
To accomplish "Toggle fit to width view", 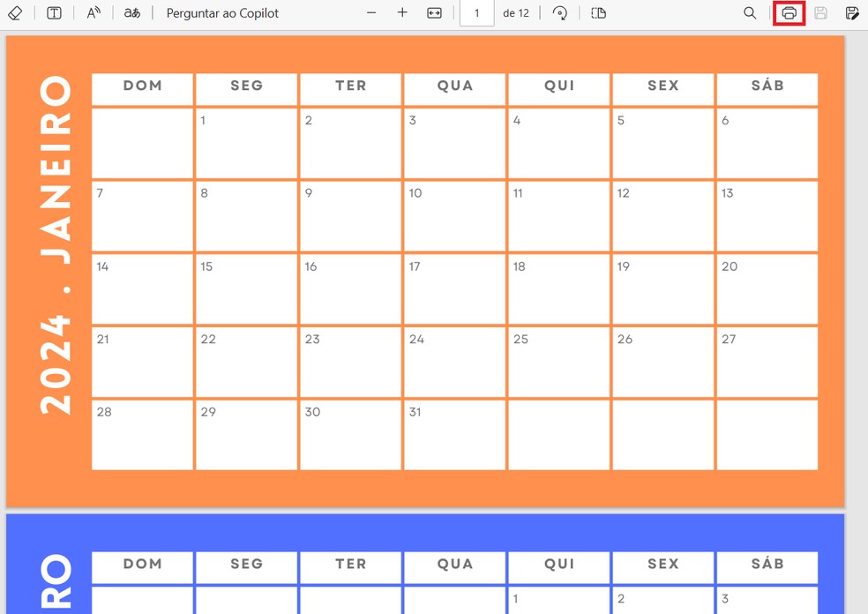I will coord(434,13).
